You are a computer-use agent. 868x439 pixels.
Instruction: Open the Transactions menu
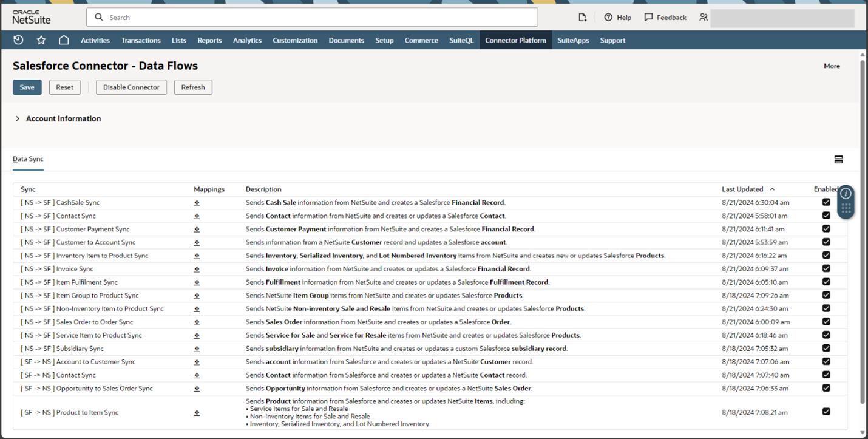141,41
